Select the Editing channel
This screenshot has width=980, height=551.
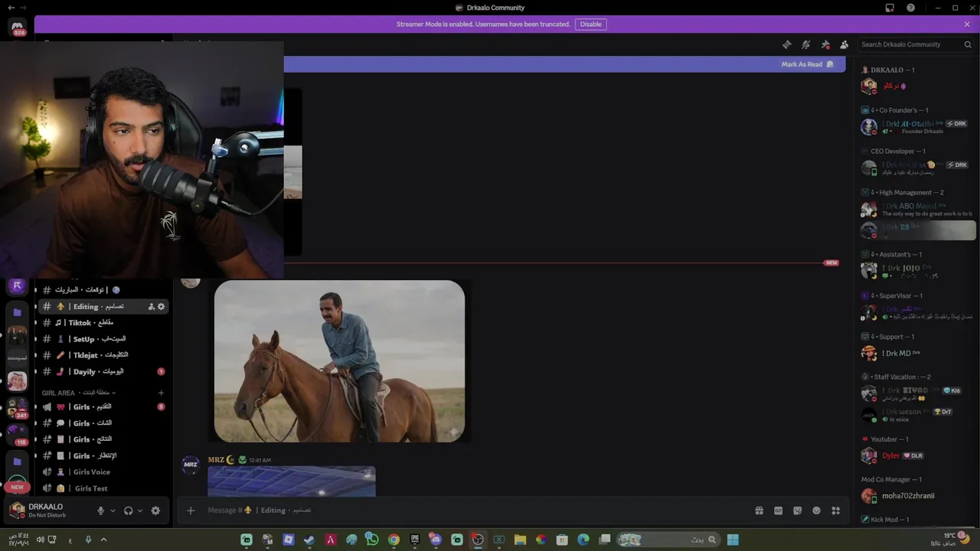102,306
